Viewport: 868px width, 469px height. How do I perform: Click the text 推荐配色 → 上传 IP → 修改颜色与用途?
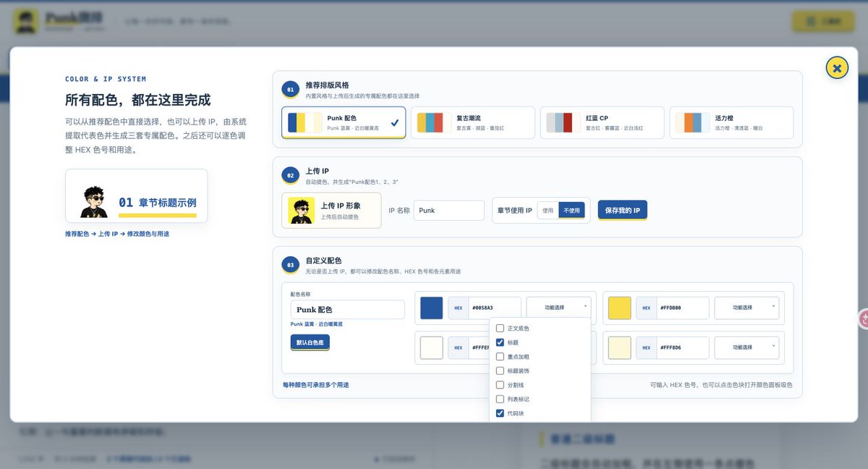(117, 234)
